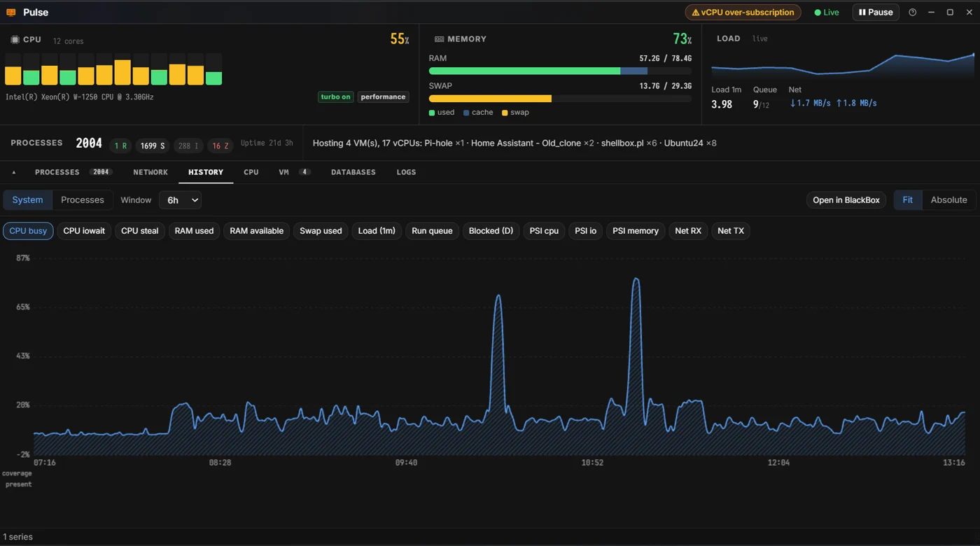This screenshot has height=546, width=980.
Task: Click the Open in BlackBox button
Action: coord(846,200)
